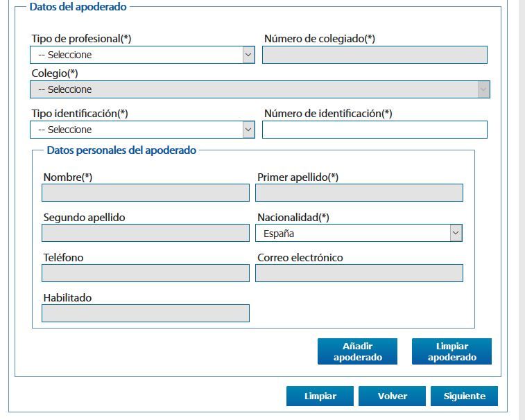Click the Primer apellido field
The height and width of the screenshot is (420, 525).
click(359, 193)
